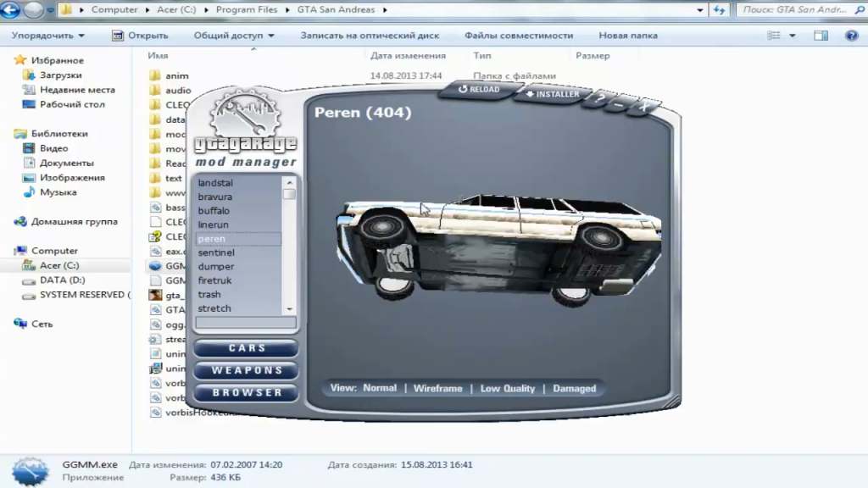Set view mode to Low Quality

(508, 388)
